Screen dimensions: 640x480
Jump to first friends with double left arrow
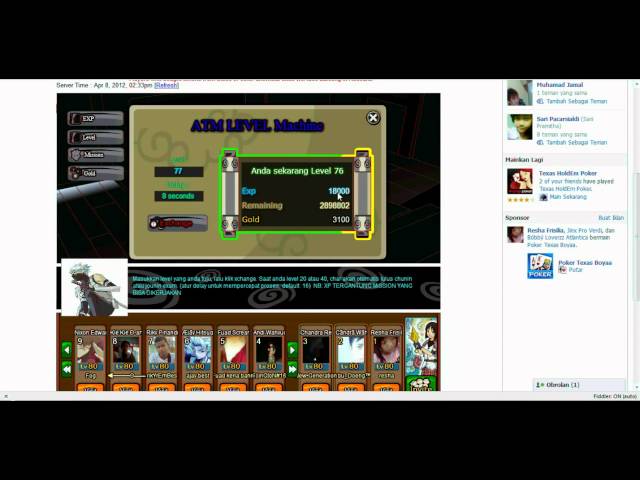(x=67, y=369)
